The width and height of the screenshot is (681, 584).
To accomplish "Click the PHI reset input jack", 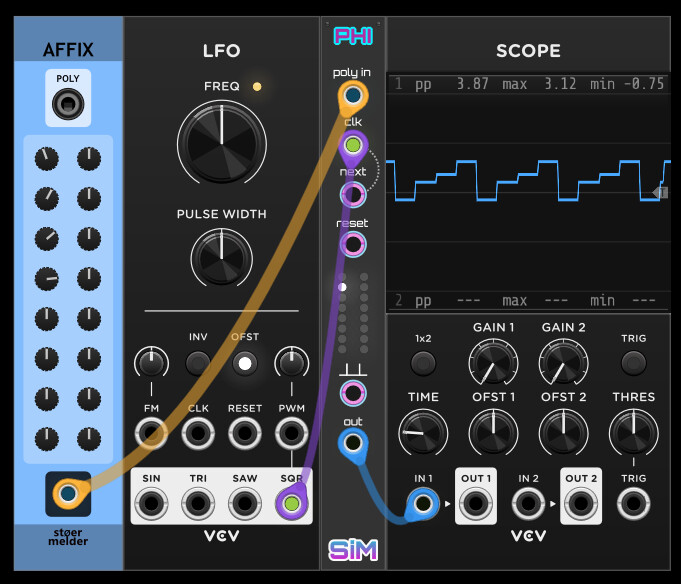I will point(352,243).
